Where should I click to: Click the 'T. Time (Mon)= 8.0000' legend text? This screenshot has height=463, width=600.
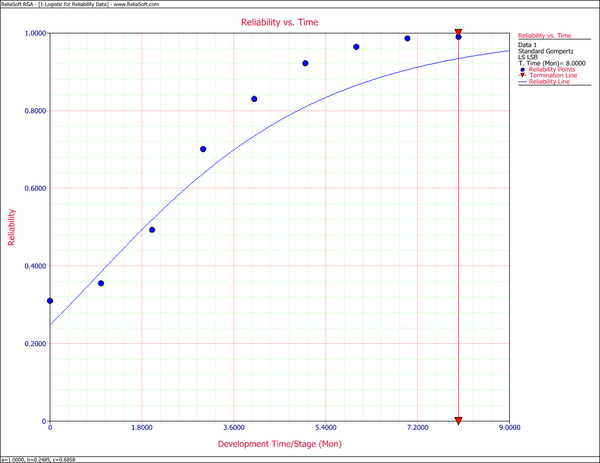coord(548,63)
